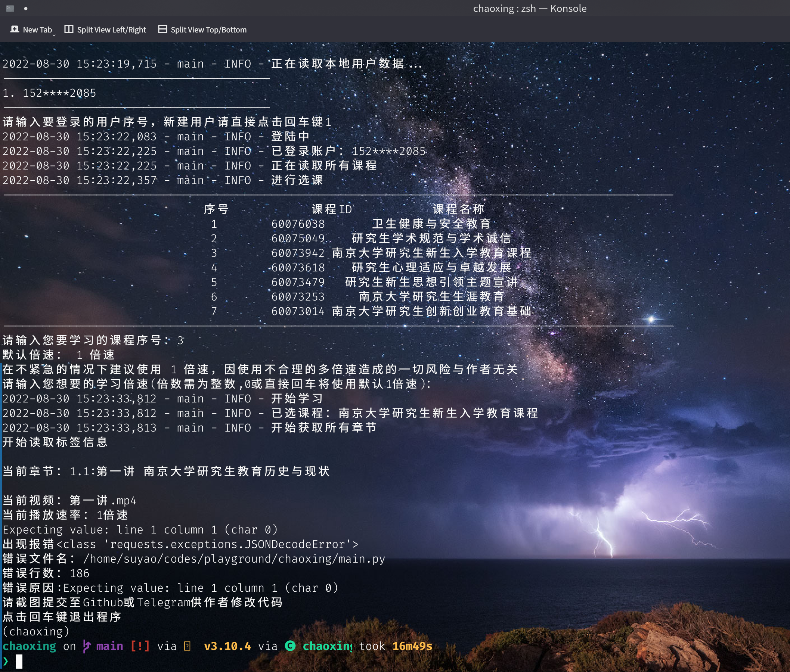This screenshot has width=790, height=672.
Task: Click the green conda icon in prompt
Action: (290, 646)
